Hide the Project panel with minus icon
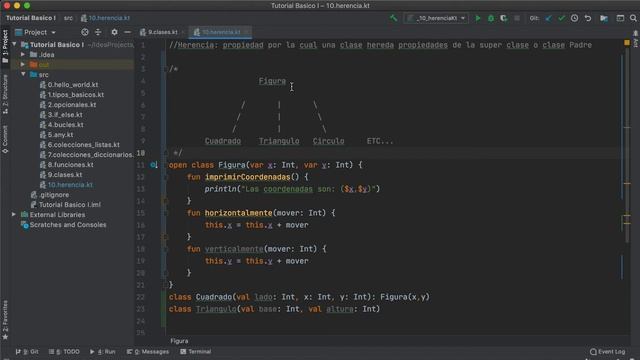This screenshot has height=360, width=640. point(127,32)
